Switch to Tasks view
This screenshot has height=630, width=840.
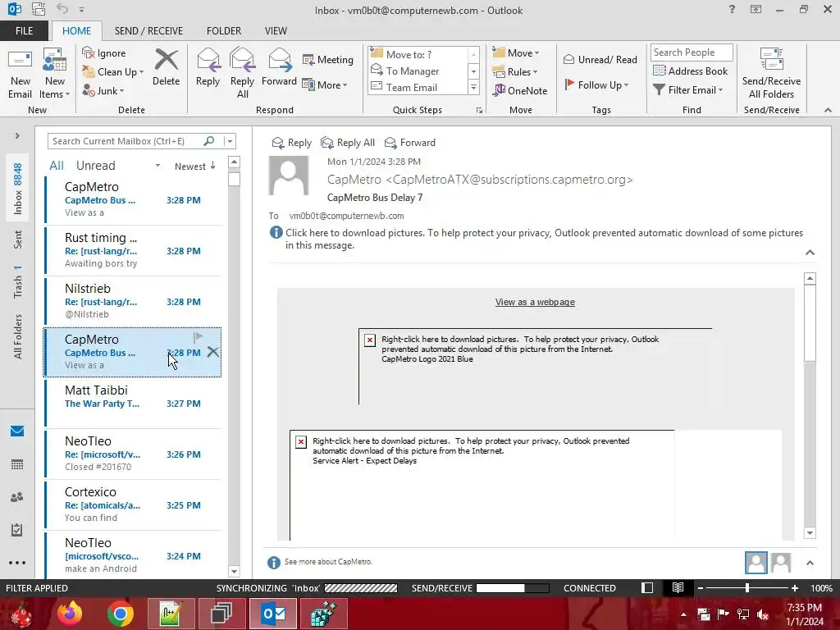point(17,530)
